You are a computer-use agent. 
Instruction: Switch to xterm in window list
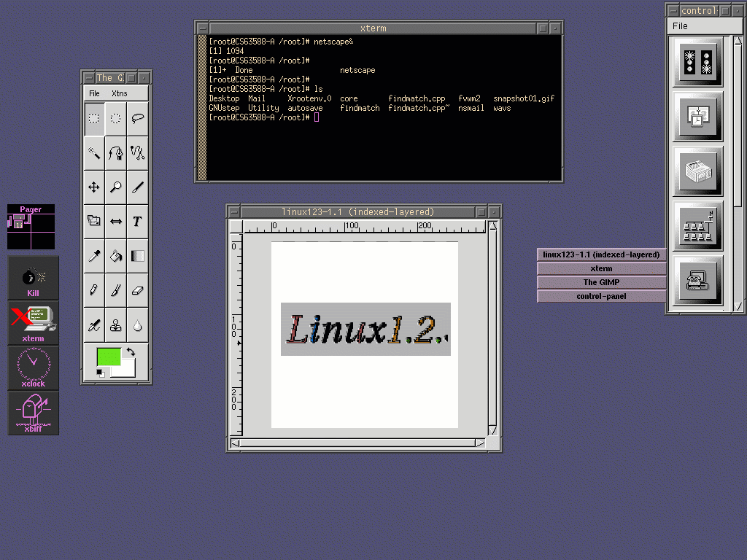(602, 268)
